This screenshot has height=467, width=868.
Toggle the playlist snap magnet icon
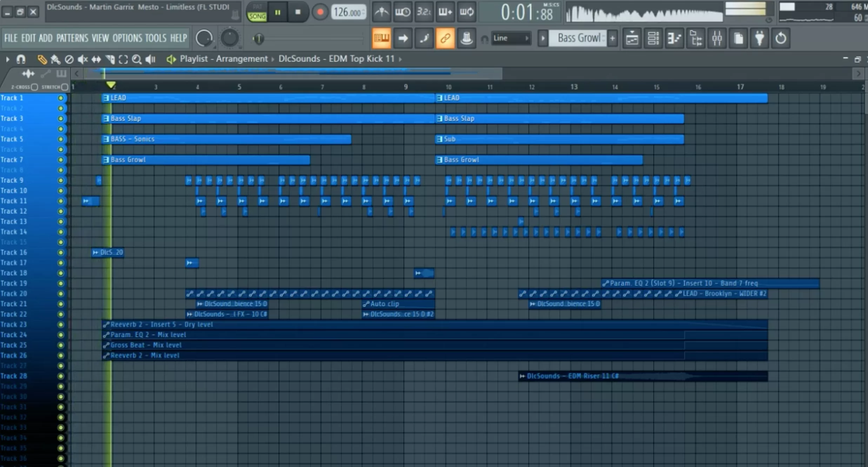[21, 59]
